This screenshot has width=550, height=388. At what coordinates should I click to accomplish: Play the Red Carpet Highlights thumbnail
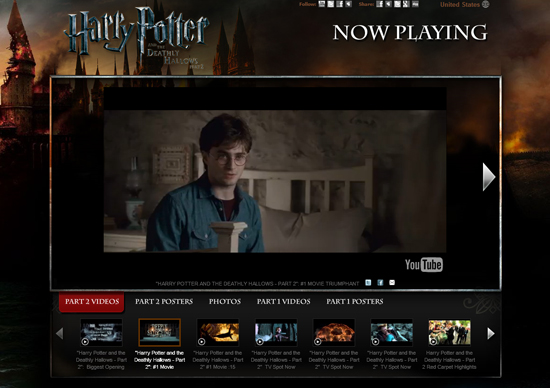(x=449, y=332)
